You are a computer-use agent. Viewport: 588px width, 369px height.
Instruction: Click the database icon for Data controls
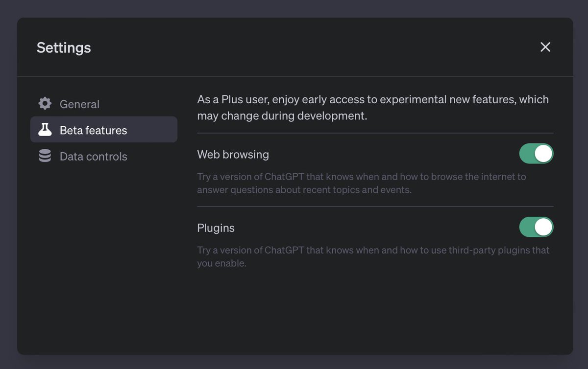45,156
